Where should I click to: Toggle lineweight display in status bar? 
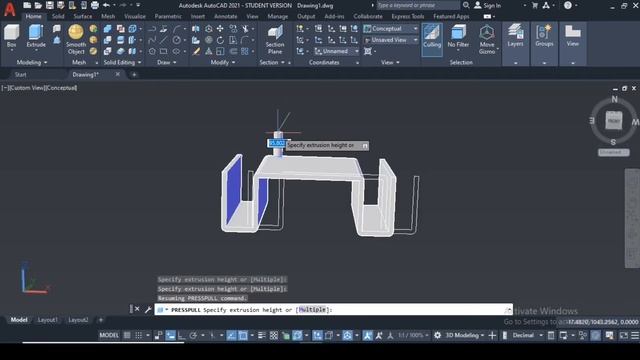point(262,335)
